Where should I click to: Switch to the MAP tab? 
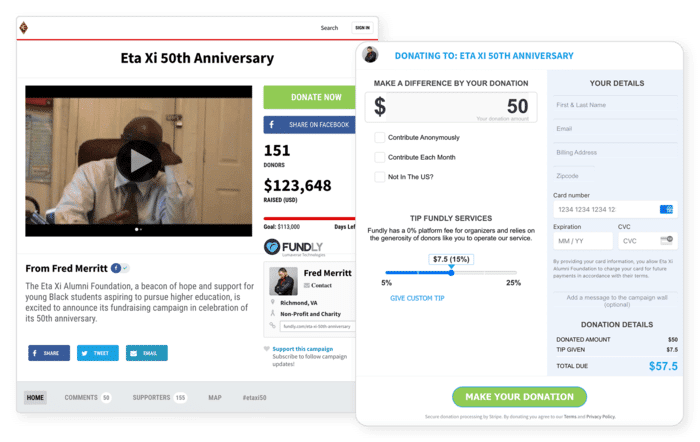click(x=215, y=397)
